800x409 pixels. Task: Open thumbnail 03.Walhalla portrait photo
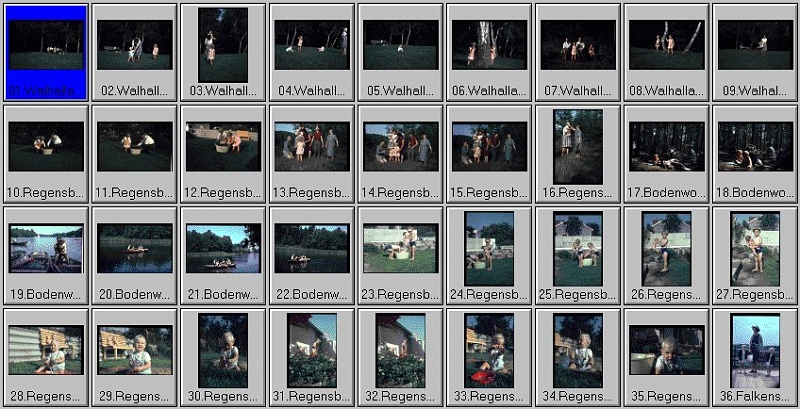[223, 45]
